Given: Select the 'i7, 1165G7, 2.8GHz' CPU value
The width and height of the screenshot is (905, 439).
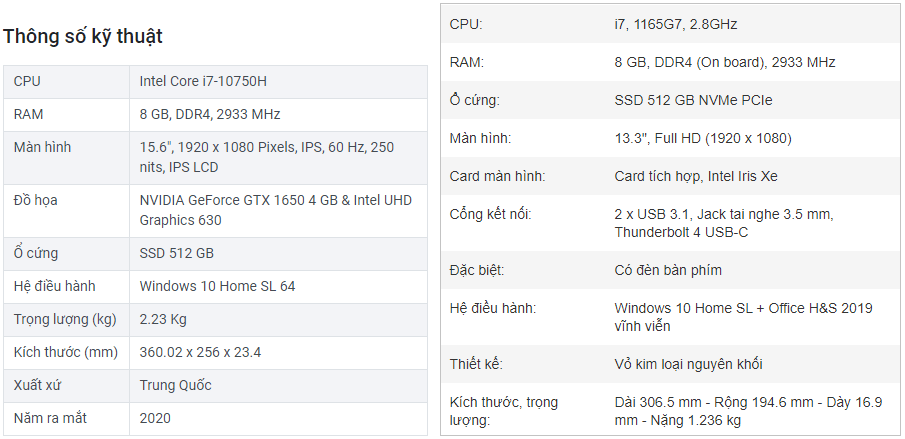Looking at the screenshot, I should pos(676,24).
